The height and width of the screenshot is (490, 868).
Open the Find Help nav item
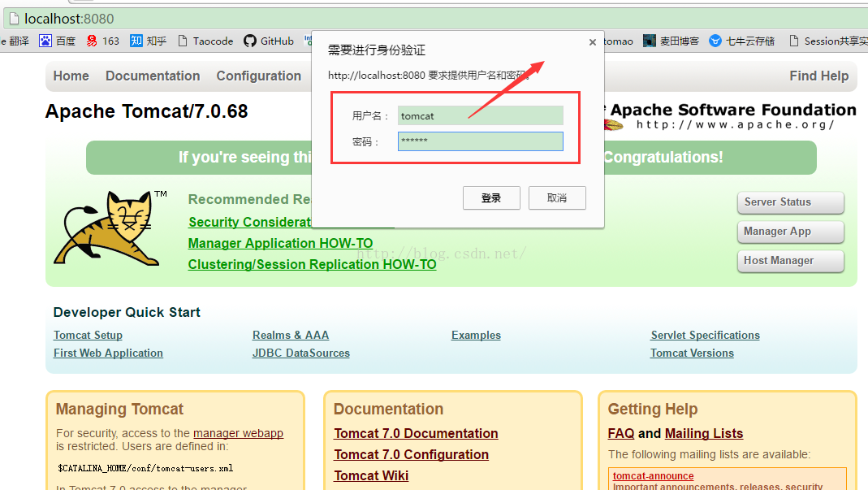(818, 76)
